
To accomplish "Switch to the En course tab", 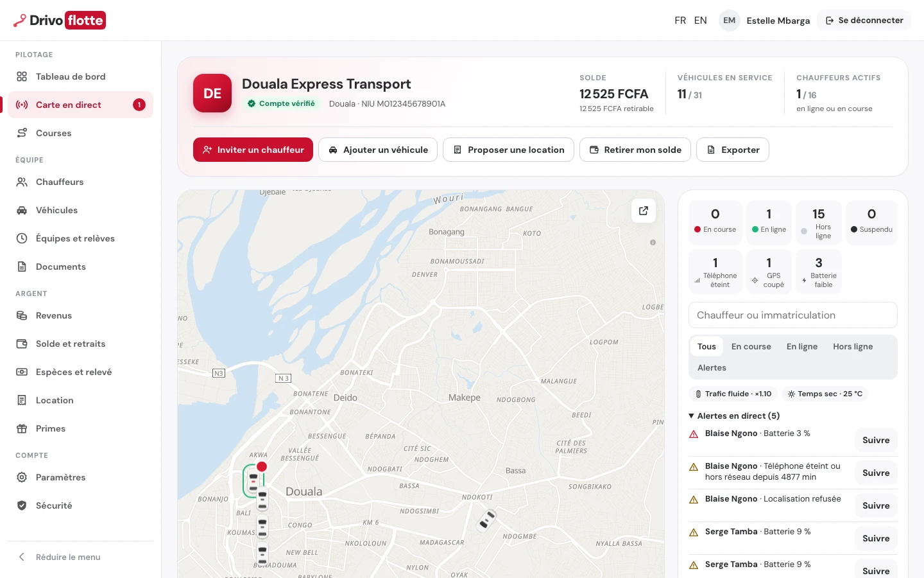I will pos(751,346).
